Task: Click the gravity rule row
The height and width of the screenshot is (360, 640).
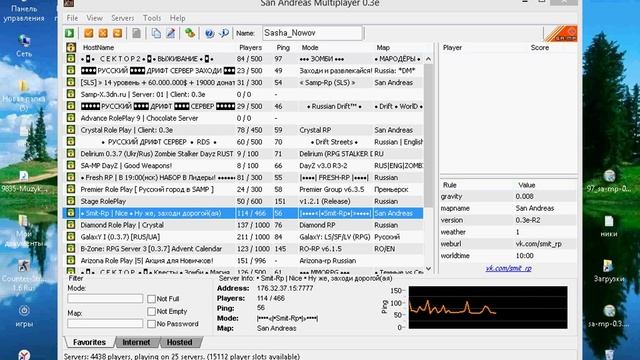Action: coord(508,196)
